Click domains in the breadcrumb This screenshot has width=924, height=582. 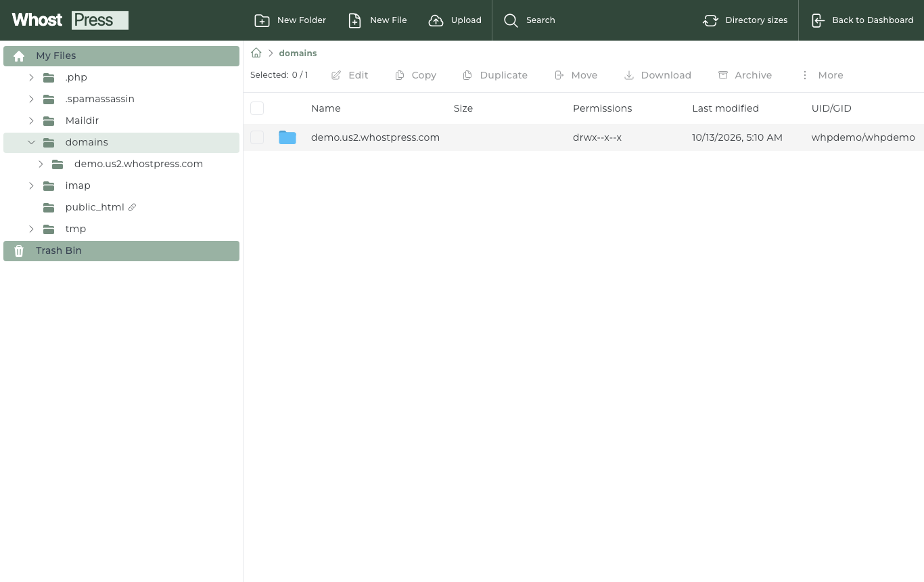point(298,53)
